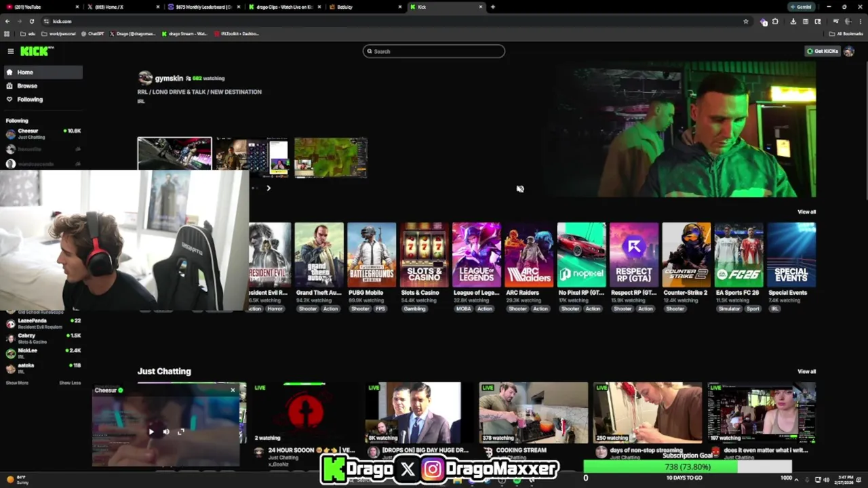The image size is (868, 488).
Task: Switch to drago Clips tab
Action: (285, 7)
